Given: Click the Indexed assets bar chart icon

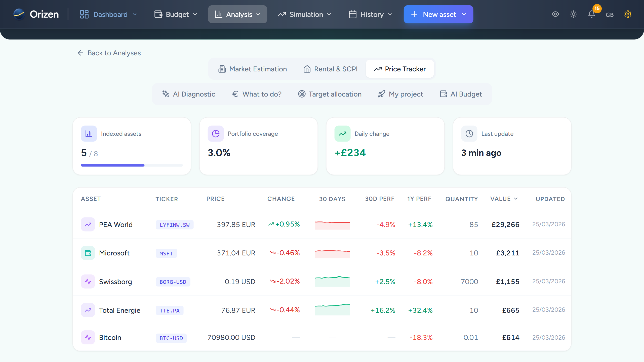Looking at the screenshot, I should [x=89, y=133].
